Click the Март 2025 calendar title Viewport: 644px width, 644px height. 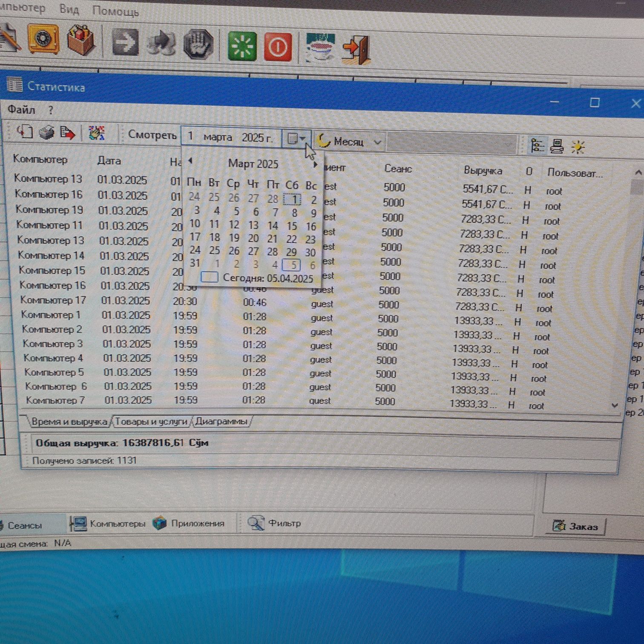coord(253,164)
